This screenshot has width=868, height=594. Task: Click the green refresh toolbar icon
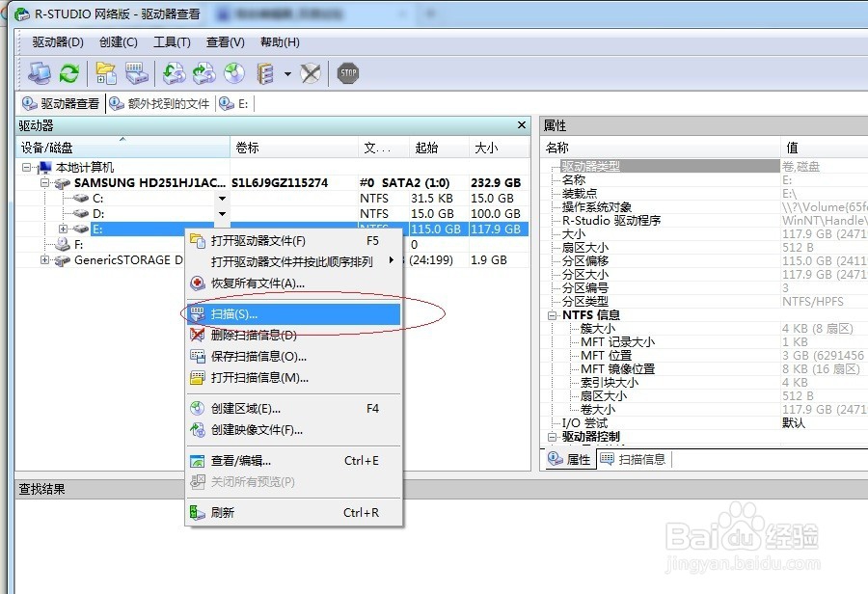coord(69,73)
